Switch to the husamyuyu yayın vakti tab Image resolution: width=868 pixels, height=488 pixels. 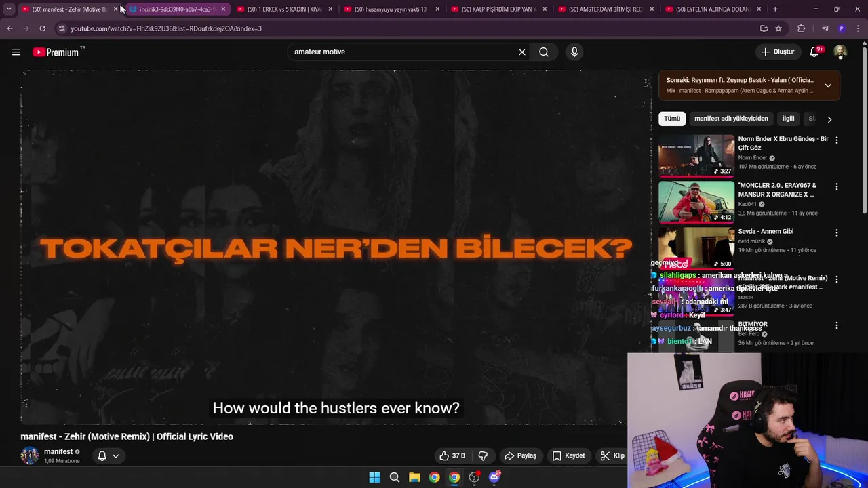(x=391, y=9)
